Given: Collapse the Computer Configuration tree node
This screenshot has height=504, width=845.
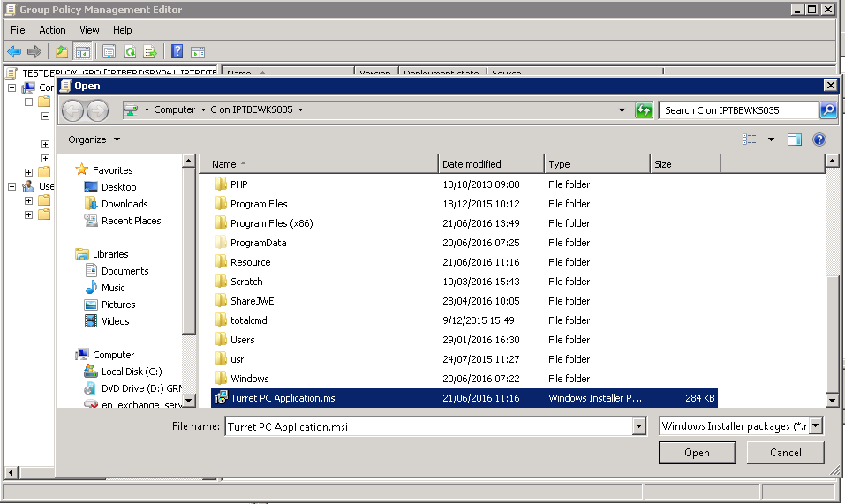Looking at the screenshot, I should [x=11, y=87].
